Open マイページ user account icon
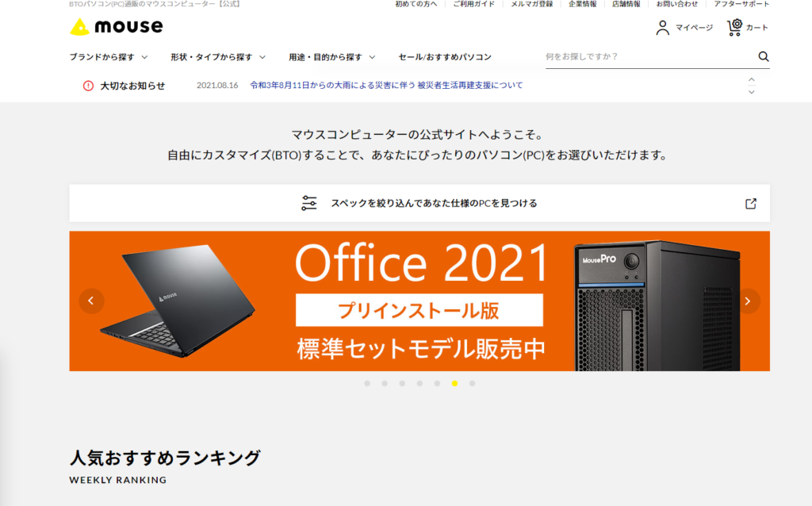Viewport: 812px width, 506px height. 662,28
